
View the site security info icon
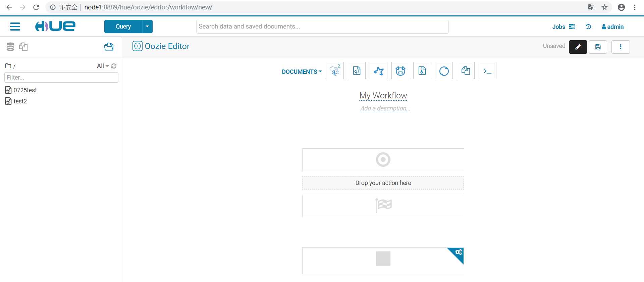tap(53, 7)
